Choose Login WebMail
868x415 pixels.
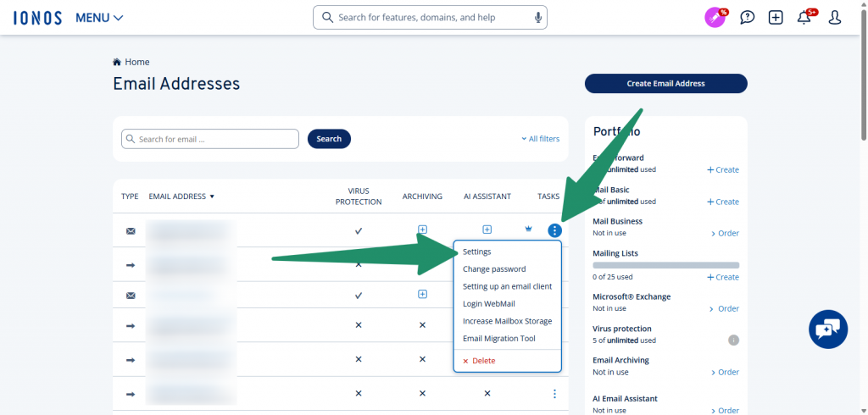[489, 304]
